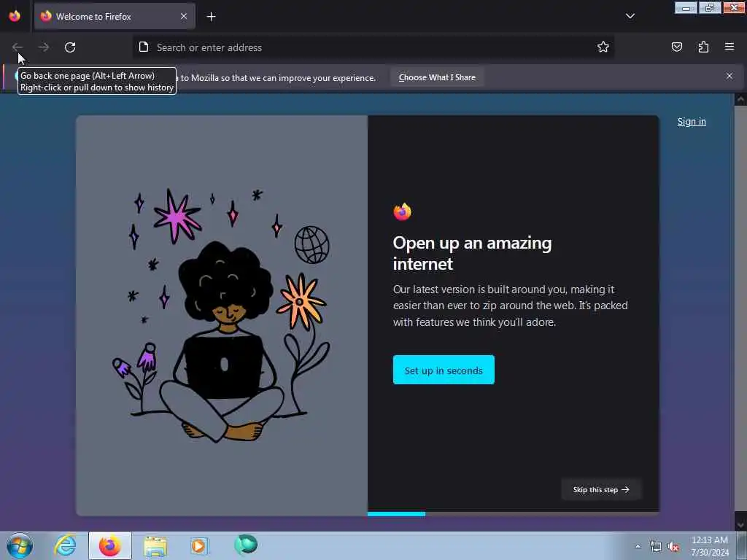Close the Welcome to Firefox tab

[184, 16]
